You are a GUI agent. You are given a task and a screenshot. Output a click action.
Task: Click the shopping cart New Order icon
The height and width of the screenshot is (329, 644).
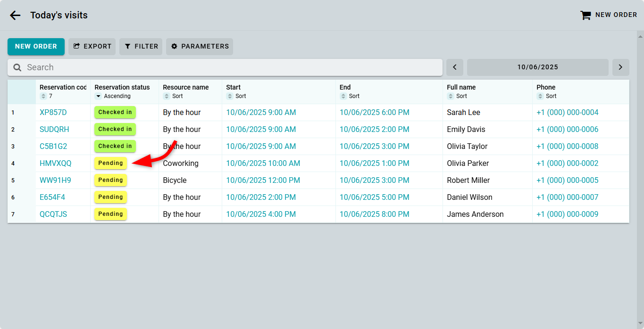[x=585, y=15]
